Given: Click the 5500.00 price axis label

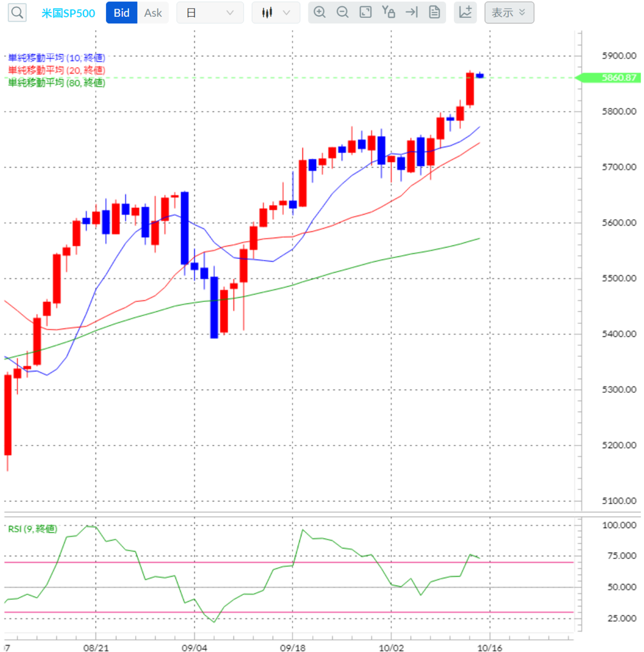Looking at the screenshot, I should pos(619,278).
